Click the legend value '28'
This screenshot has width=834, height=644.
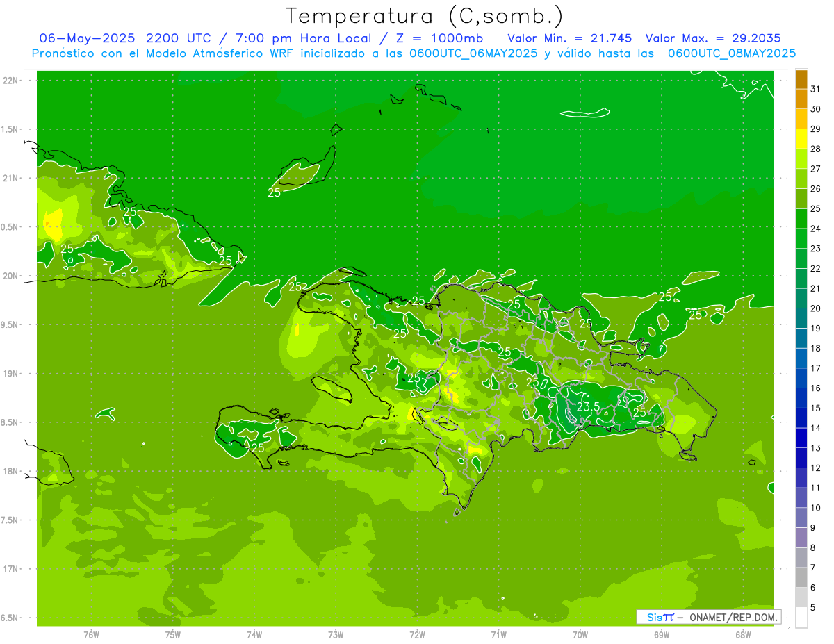816,149
